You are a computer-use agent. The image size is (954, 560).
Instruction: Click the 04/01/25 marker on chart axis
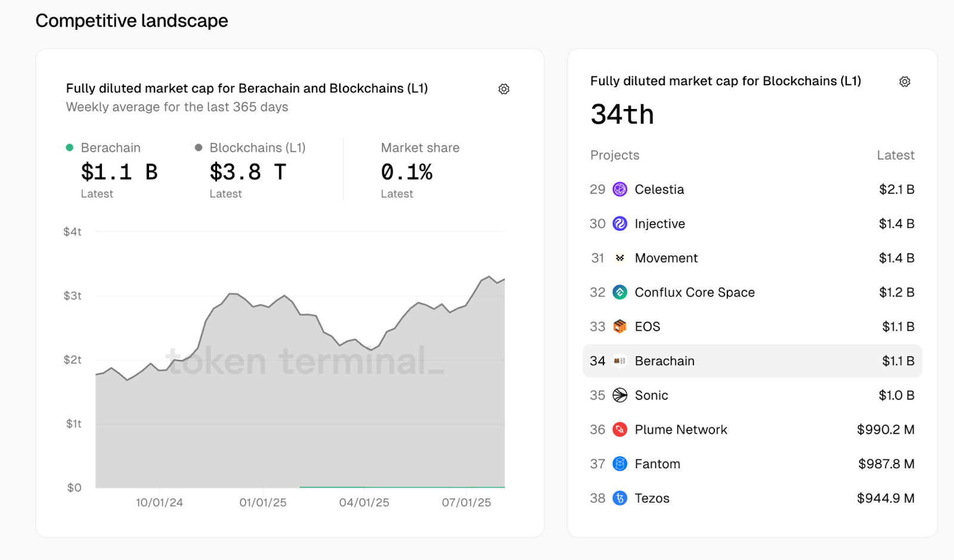(364, 502)
